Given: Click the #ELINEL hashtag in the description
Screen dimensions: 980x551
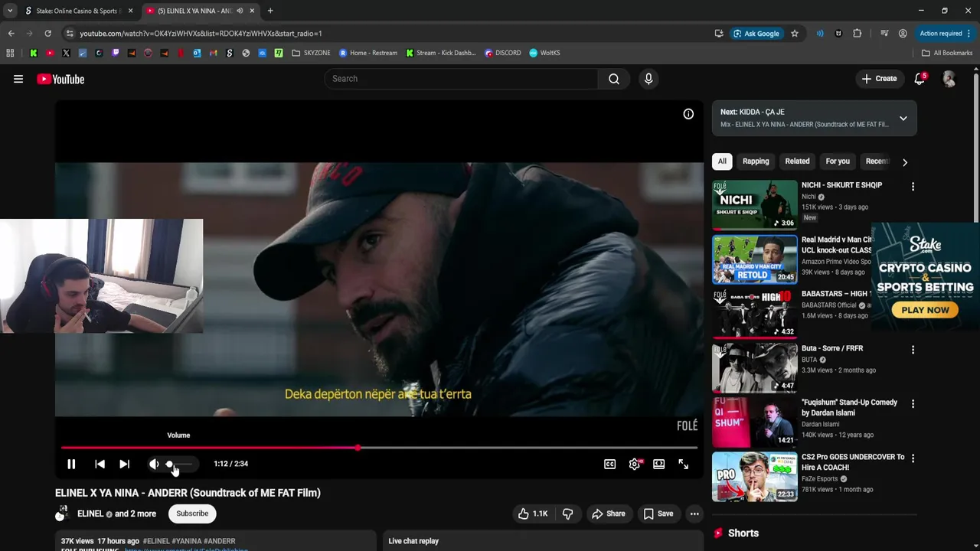Looking at the screenshot, I should point(156,541).
